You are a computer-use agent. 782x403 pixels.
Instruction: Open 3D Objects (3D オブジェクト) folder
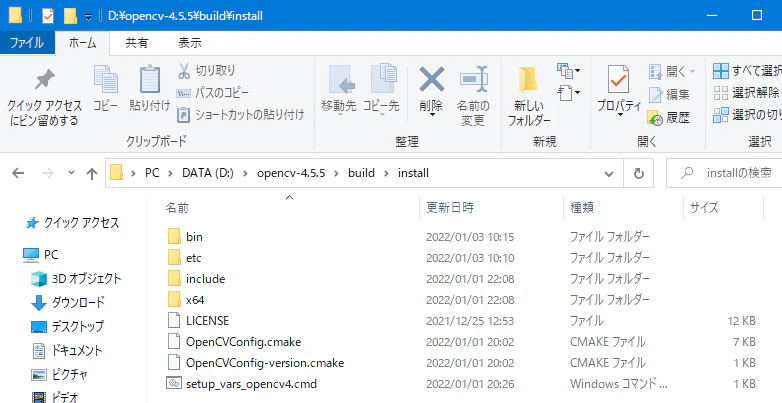76,279
